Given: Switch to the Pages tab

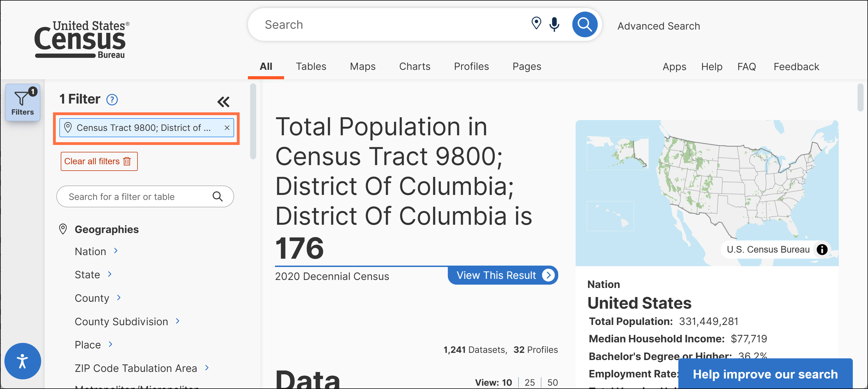Looking at the screenshot, I should [527, 67].
